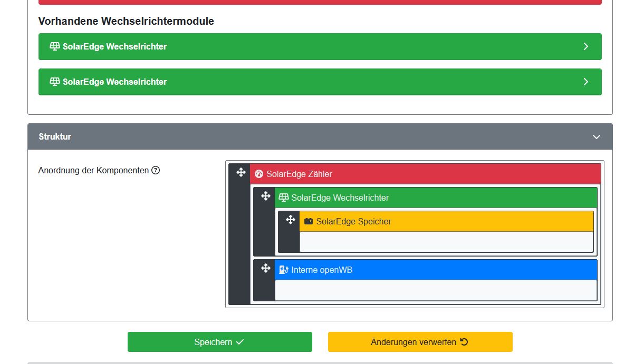Click the undo icon in Änderungen verwerfen
Viewport: 644px width, 364px height.
coord(464,342)
